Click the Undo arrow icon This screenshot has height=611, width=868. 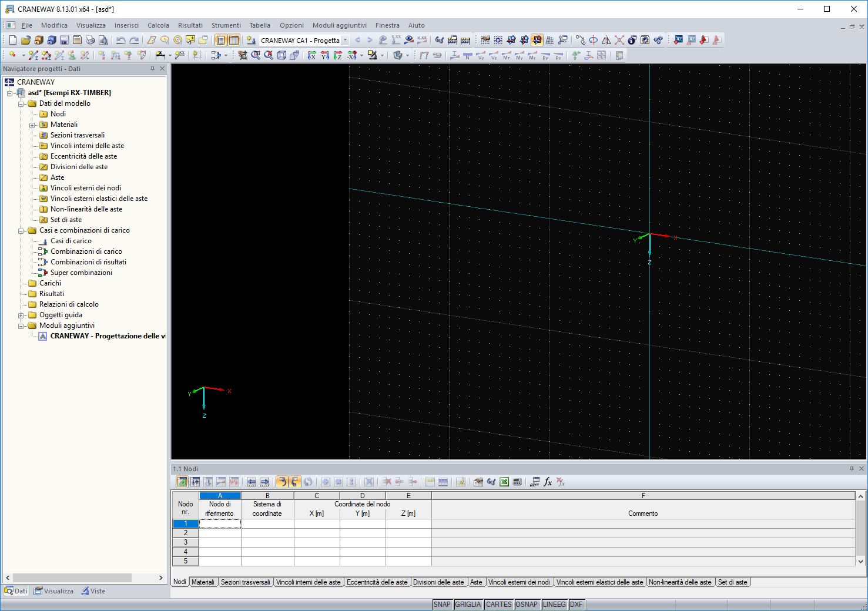click(x=120, y=40)
